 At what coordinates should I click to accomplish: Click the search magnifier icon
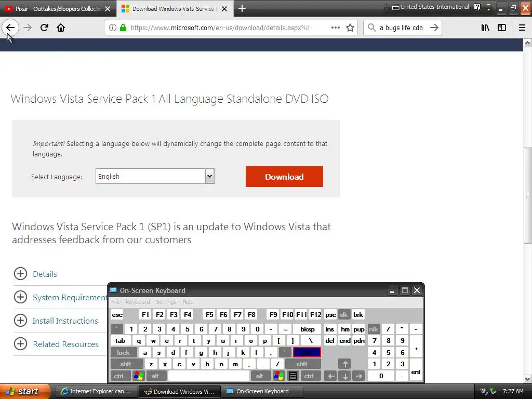coord(372,28)
